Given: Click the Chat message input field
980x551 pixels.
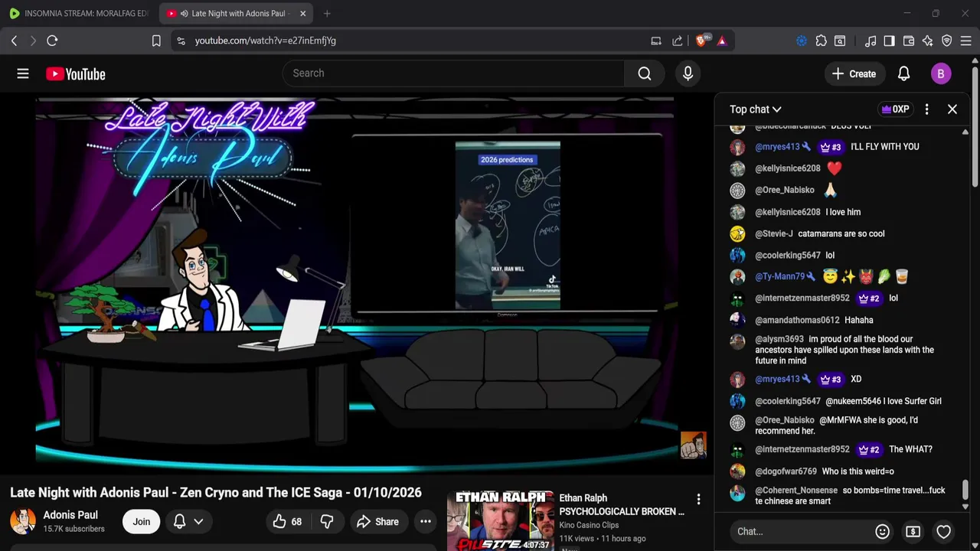Looking at the screenshot, I should [801, 531].
